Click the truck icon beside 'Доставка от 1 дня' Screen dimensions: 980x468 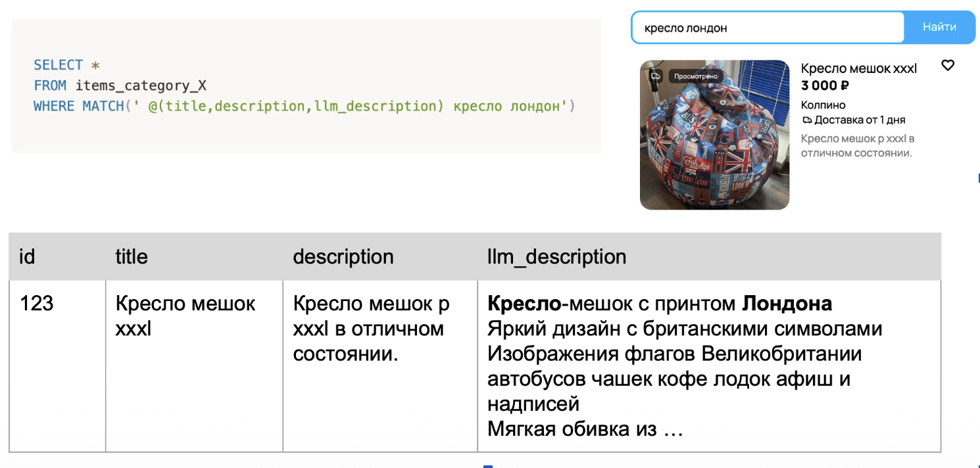click(807, 120)
